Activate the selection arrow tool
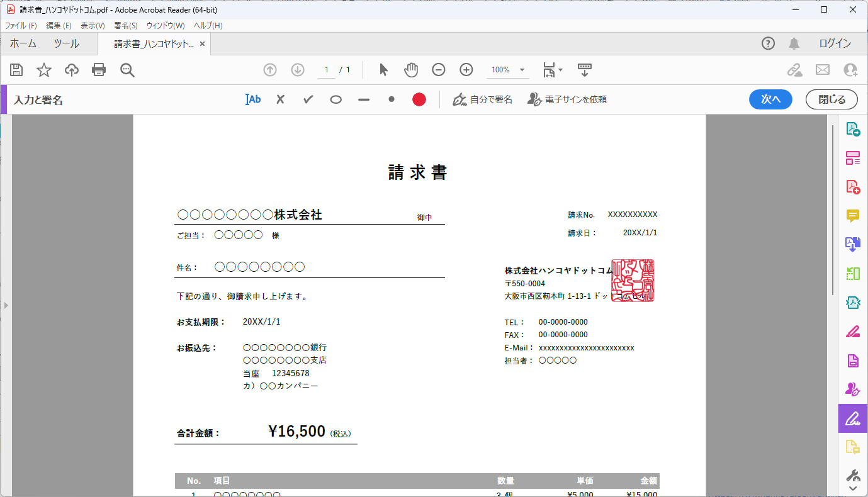Viewport: 868px width, 497px height. [383, 69]
